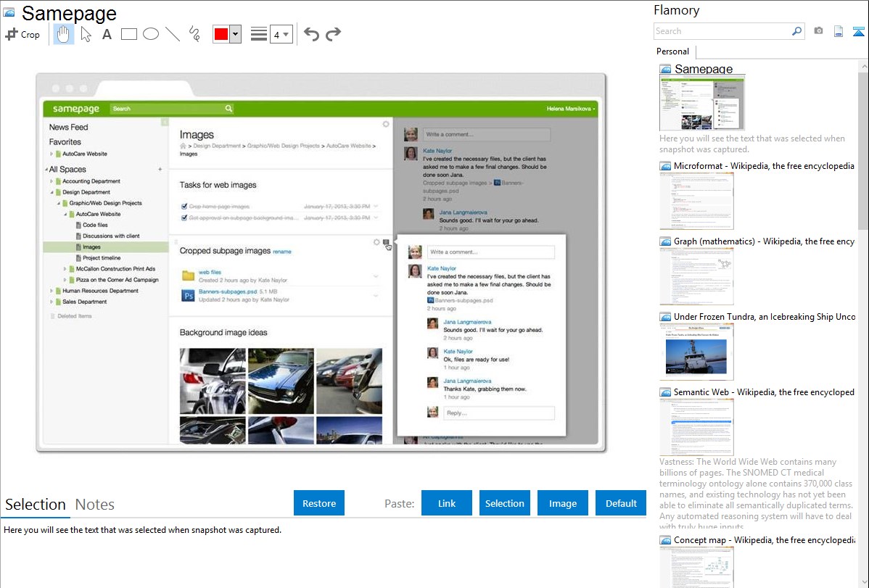Focus the Flamory Search field
The width and height of the screenshot is (869, 588).
point(722,31)
